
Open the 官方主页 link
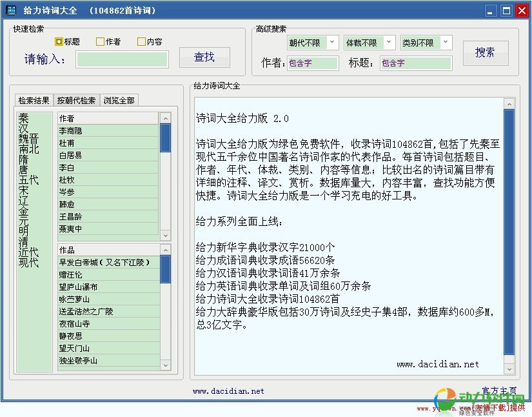(498, 391)
